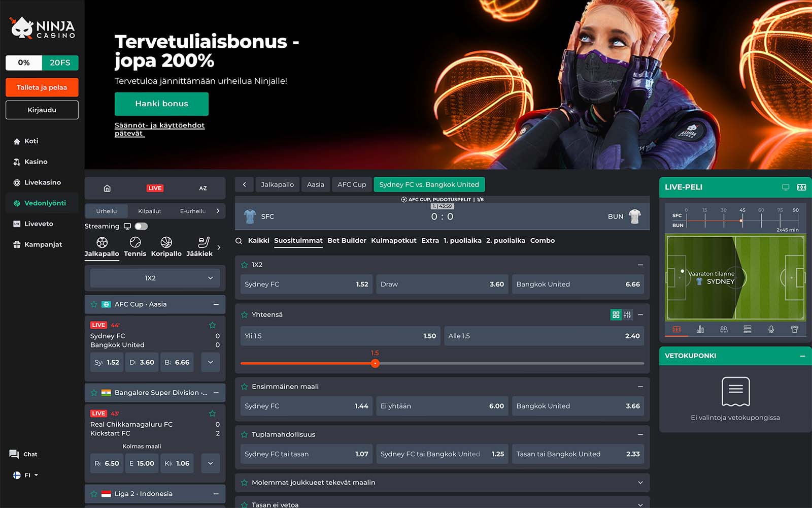Show the pitch view tab in live tracker
Image resolution: width=812 pixels, height=508 pixels.
(x=676, y=329)
